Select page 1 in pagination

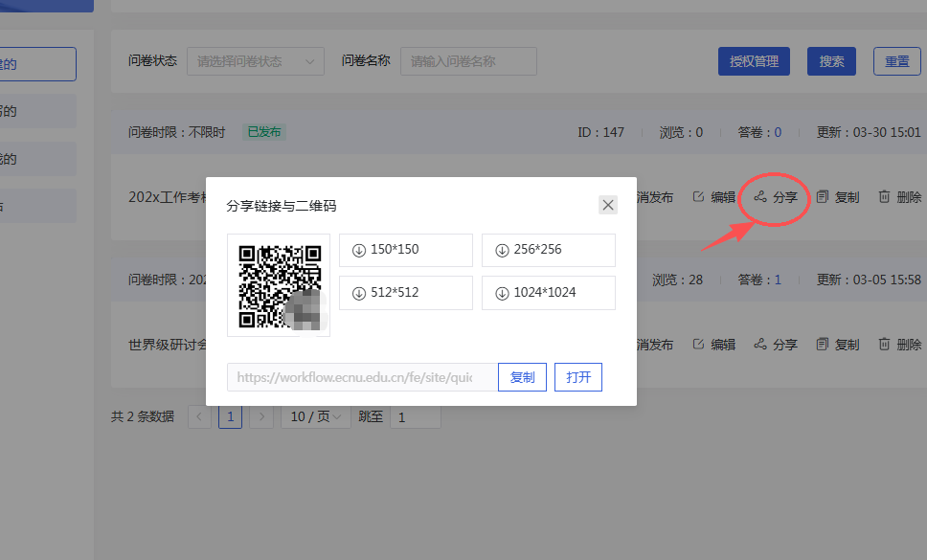point(231,417)
